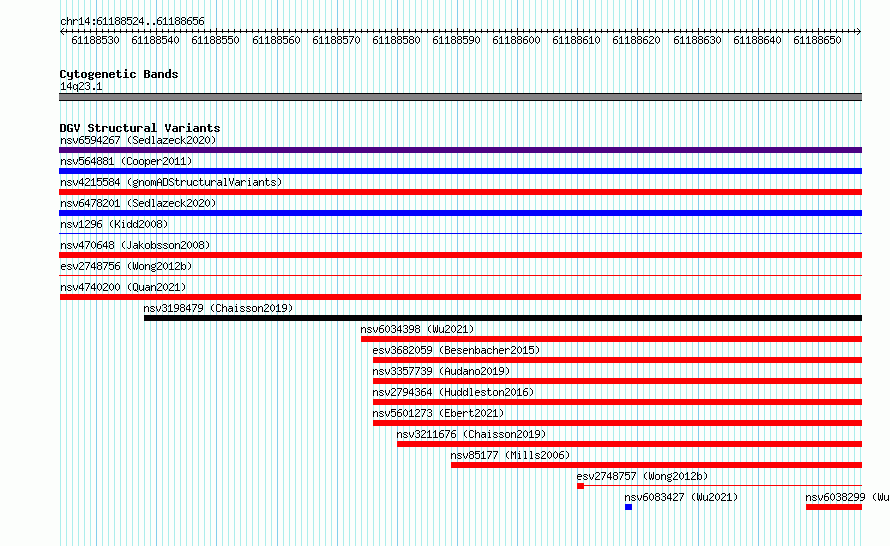Image resolution: width=890 pixels, height=546 pixels.
Task: Open esv3682059 (Besenbacher2015) label
Action: 456,350
